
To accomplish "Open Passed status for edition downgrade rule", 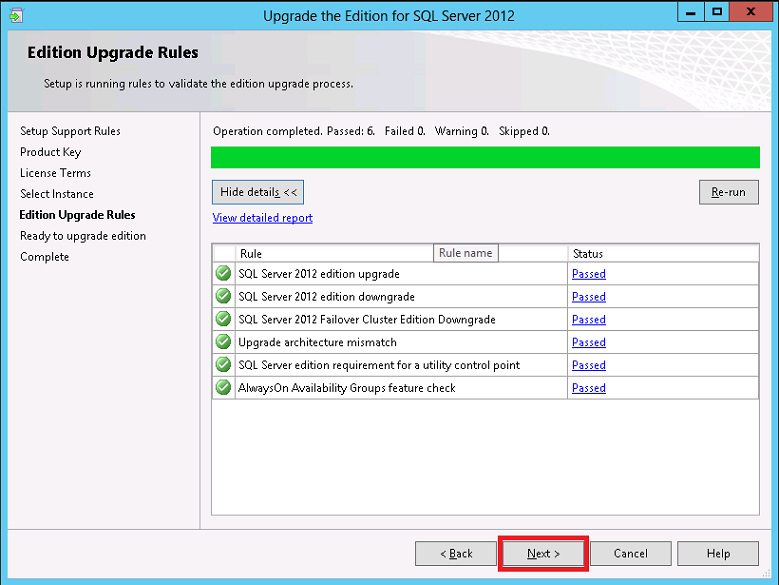I will click(x=589, y=296).
